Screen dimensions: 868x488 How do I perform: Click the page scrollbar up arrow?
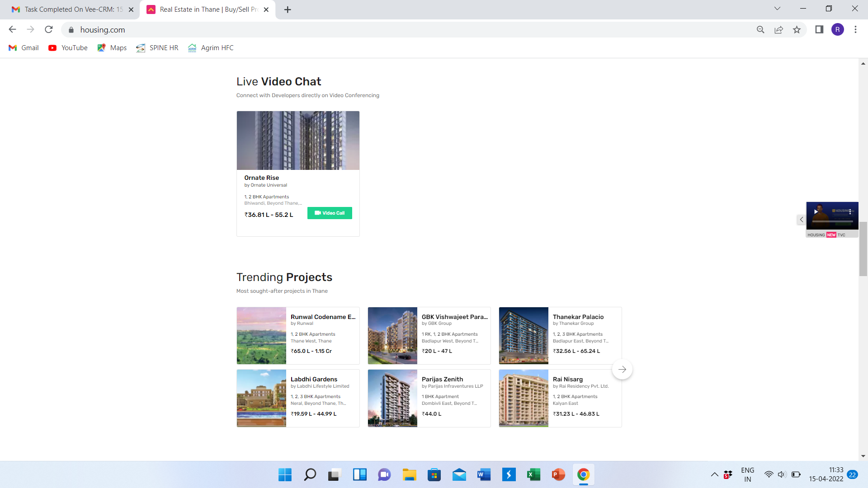coord(863,64)
